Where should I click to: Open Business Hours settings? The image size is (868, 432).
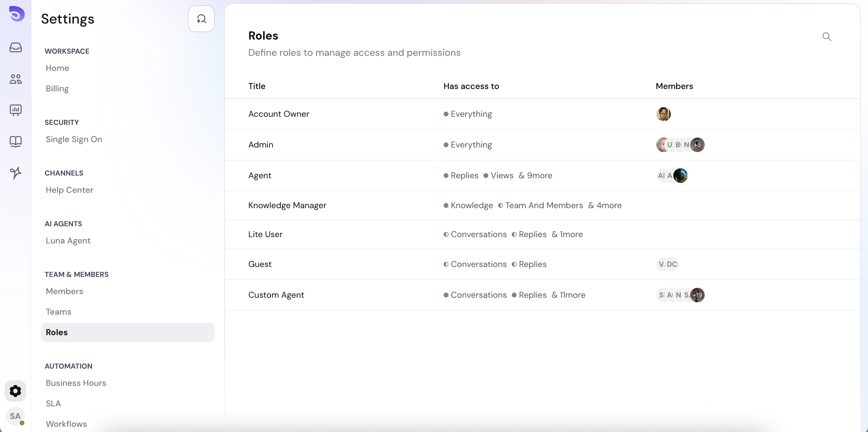pyautogui.click(x=76, y=383)
